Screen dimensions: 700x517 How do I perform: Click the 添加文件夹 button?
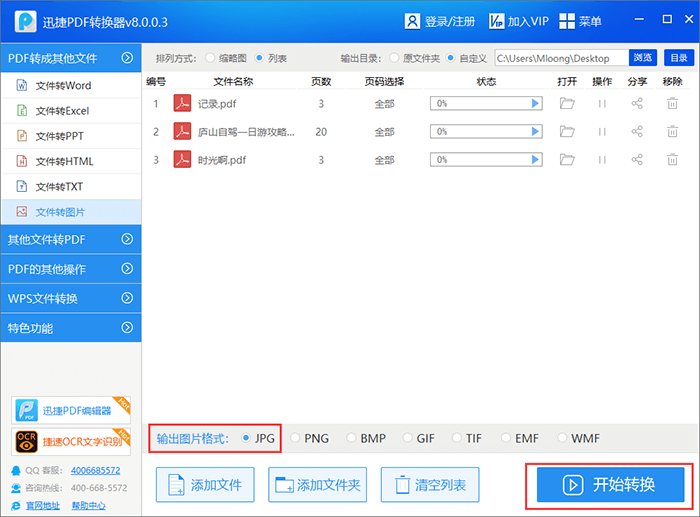point(317,485)
